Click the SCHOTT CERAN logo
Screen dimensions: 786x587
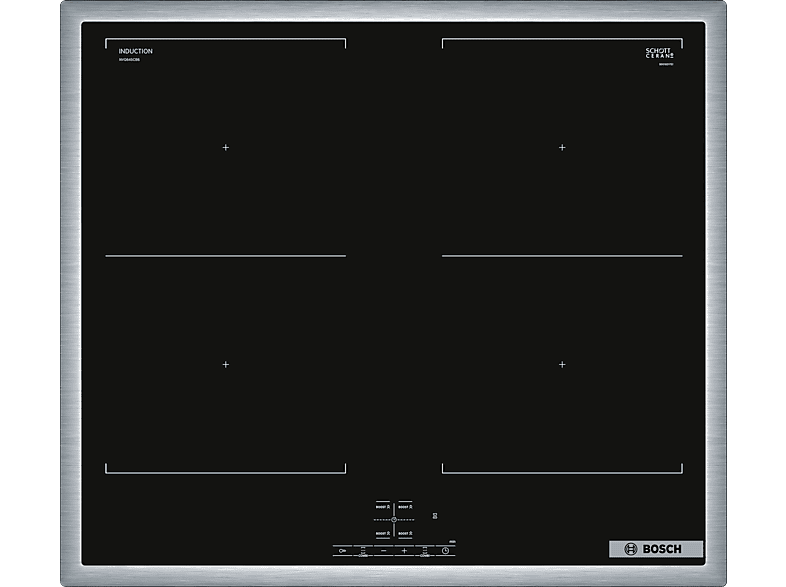[x=659, y=53]
